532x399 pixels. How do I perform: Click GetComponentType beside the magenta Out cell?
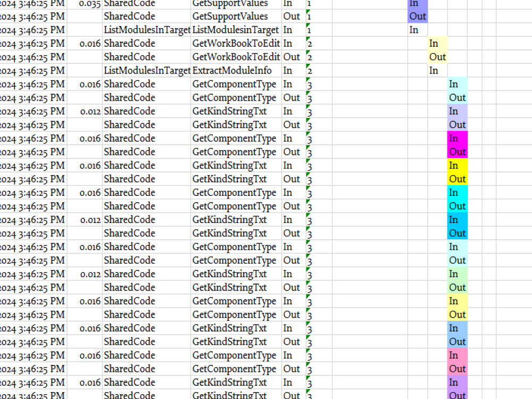click(x=236, y=152)
